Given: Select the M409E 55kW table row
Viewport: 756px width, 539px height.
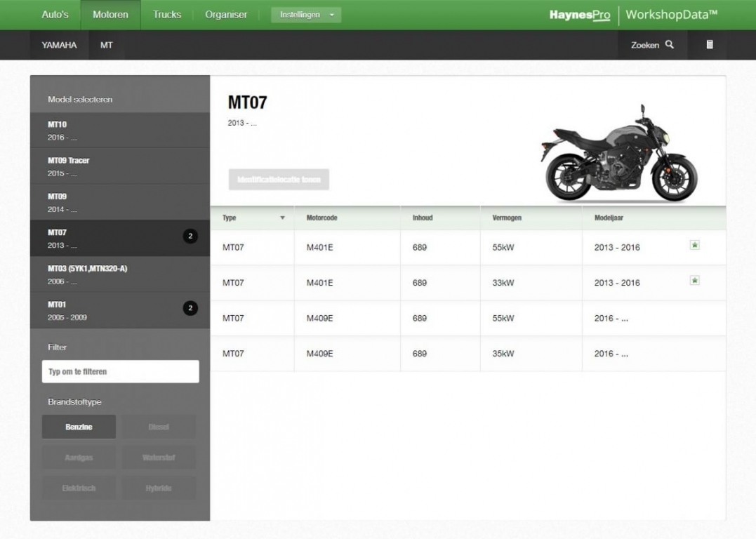Looking at the screenshot, I should (x=468, y=318).
